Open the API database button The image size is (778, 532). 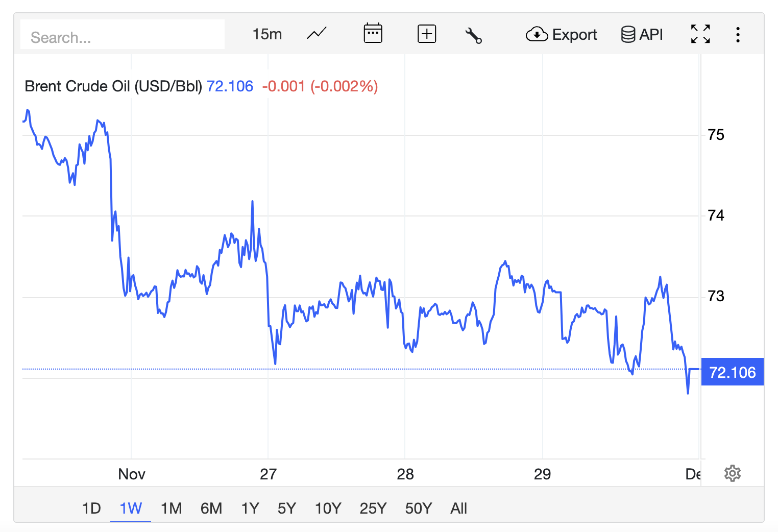[x=642, y=34]
